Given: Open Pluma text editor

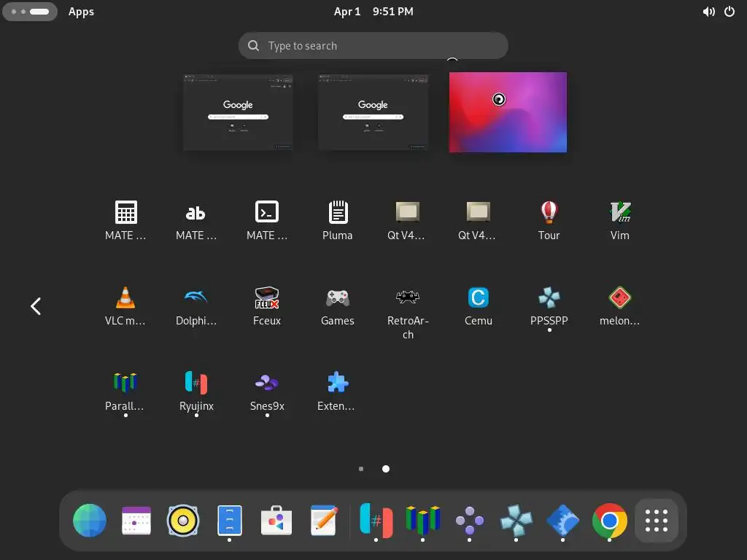Looking at the screenshot, I should [337, 220].
